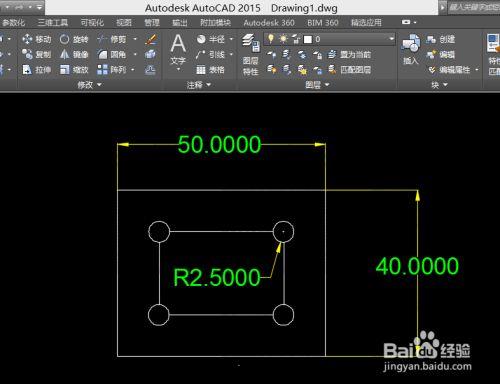Select the Stretch (拉伸) tool
Viewport: 500px width, 384px height.
click(x=36, y=70)
